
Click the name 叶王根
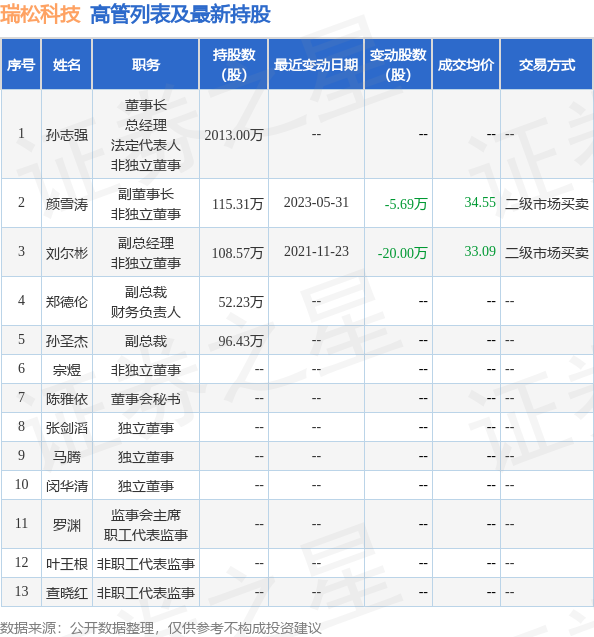click(x=67, y=564)
